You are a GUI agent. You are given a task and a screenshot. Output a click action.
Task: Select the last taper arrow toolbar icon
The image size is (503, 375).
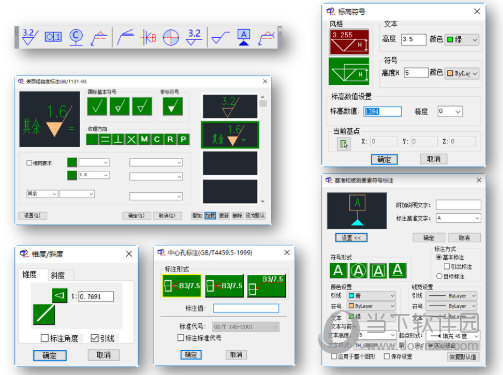pos(266,38)
